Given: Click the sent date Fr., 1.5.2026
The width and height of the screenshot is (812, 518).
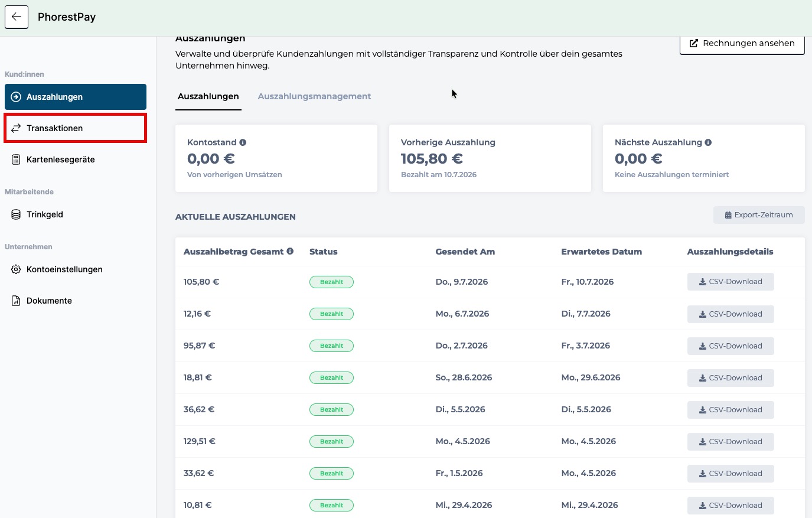Looking at the screenshot, I should [459, 473].
